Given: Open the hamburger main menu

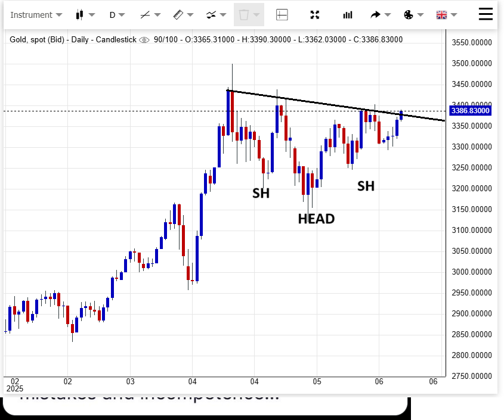Looking at the screenshot, I should click(486, 14).
